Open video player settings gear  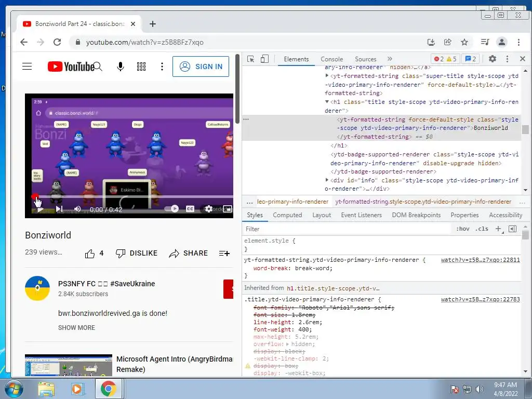click(x=209, y=209)
